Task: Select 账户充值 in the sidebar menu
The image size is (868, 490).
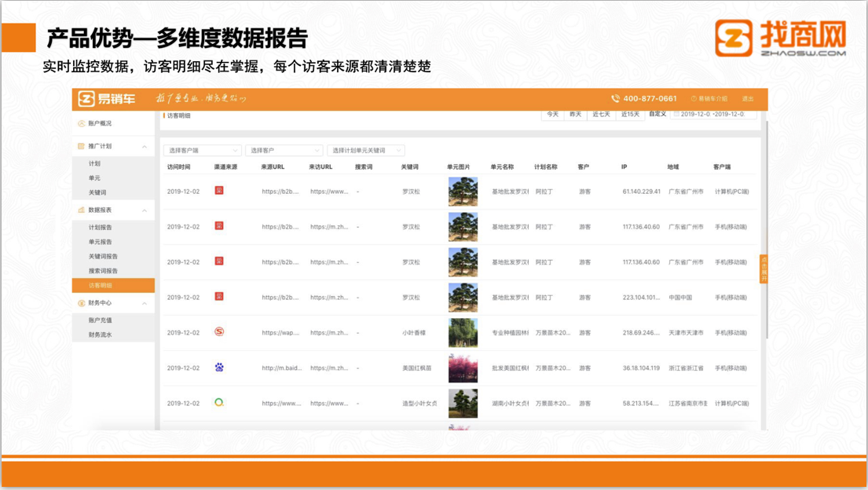Action: 100,320
